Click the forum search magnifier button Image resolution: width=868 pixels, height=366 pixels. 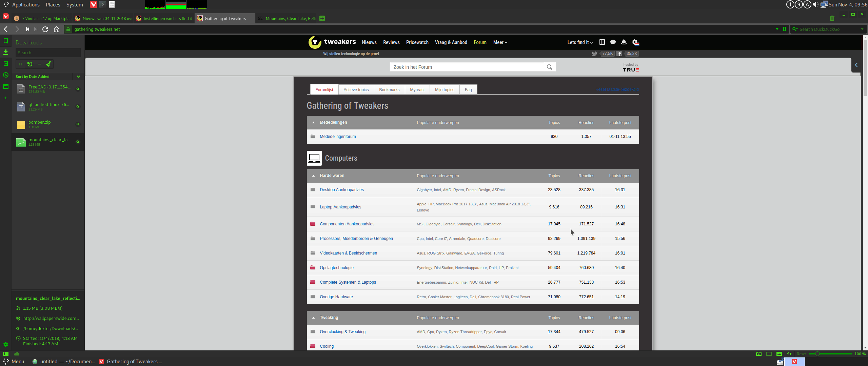[550, 67]
